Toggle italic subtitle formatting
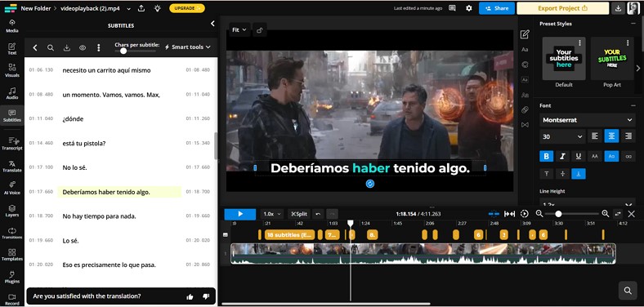Image resolution: width=644 pixels, height=307 pixels. point(562,156)
